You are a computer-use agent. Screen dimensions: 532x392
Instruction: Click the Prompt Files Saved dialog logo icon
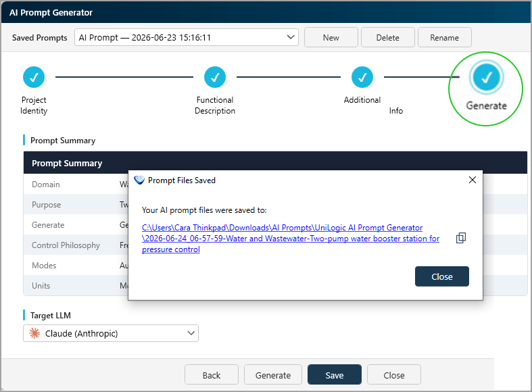139,180
